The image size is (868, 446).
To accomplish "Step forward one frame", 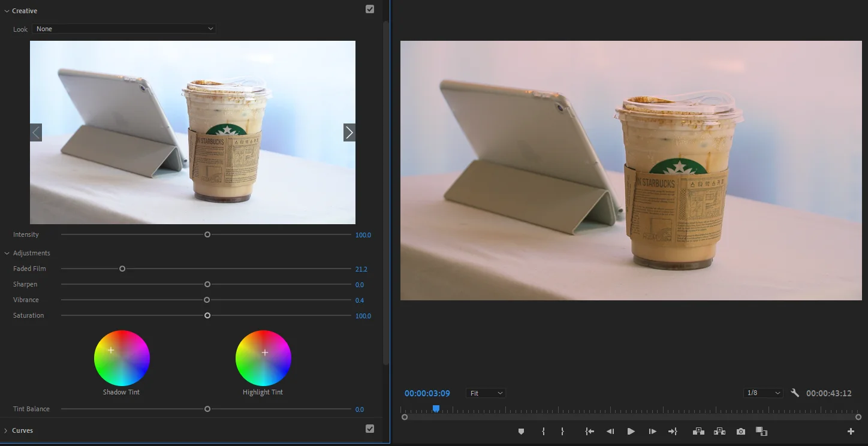I will [x=652, y=431].
